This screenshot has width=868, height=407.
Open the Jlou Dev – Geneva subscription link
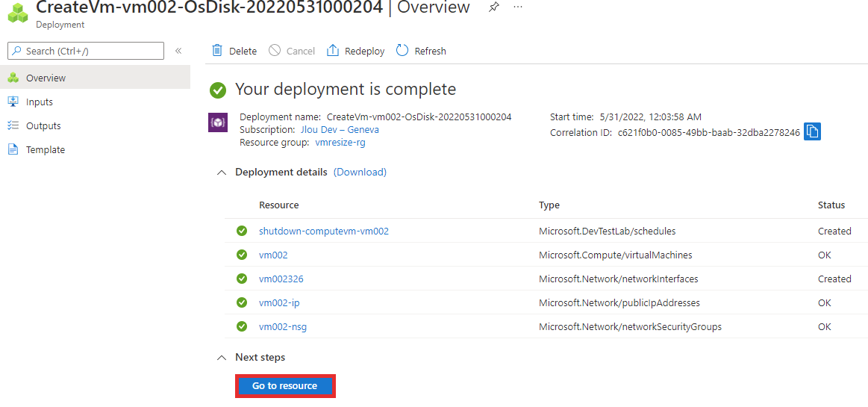click(340, 130)
